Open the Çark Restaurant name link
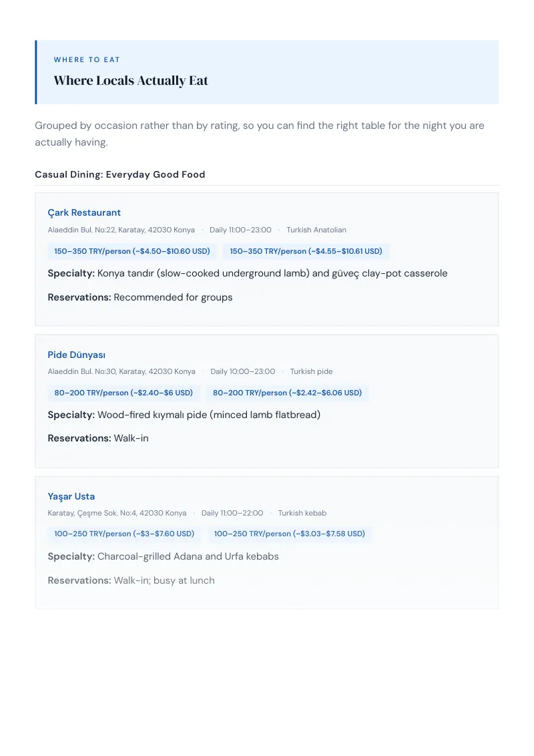The width and height of the screenshot is (534, 756). [x=84, y=212]
